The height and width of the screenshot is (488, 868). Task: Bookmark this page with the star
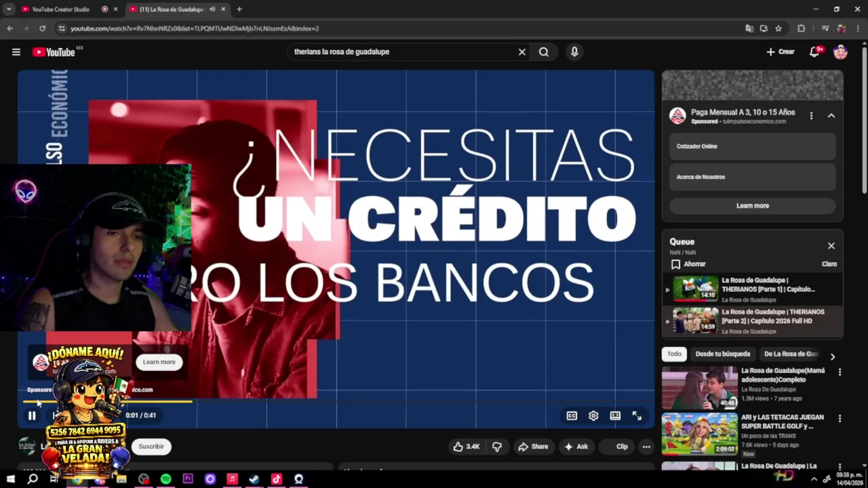[x=778, y=28]
